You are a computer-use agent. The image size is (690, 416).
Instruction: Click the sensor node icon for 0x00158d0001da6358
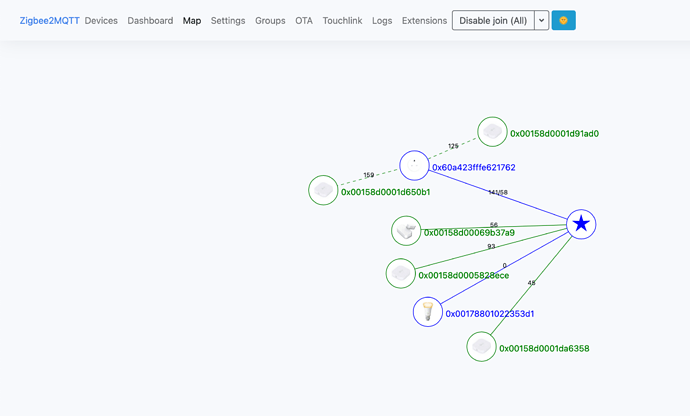[x=481, y=346]
